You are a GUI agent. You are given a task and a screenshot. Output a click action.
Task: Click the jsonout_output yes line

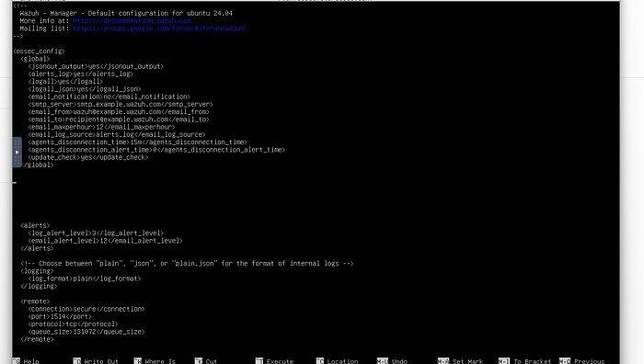point(96,66)
